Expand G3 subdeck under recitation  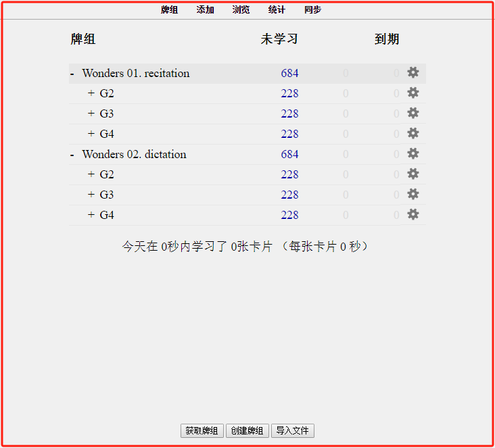[91, 114]
